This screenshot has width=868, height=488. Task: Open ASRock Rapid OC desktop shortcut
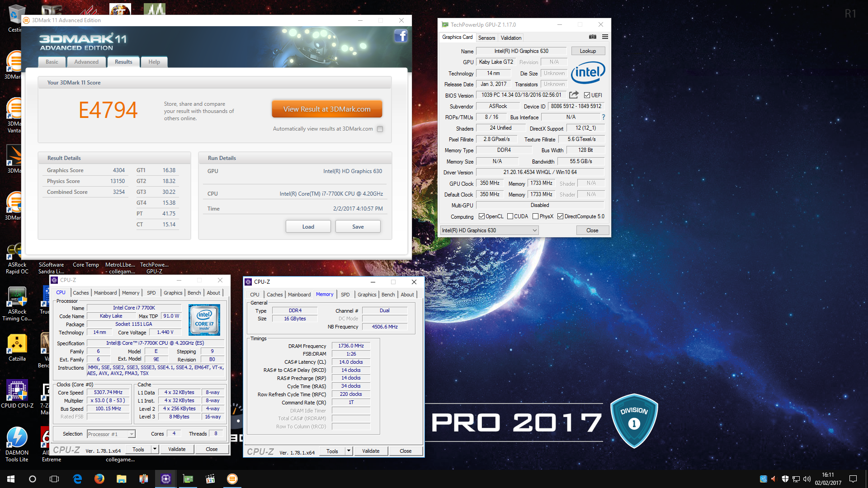point(17,258)
